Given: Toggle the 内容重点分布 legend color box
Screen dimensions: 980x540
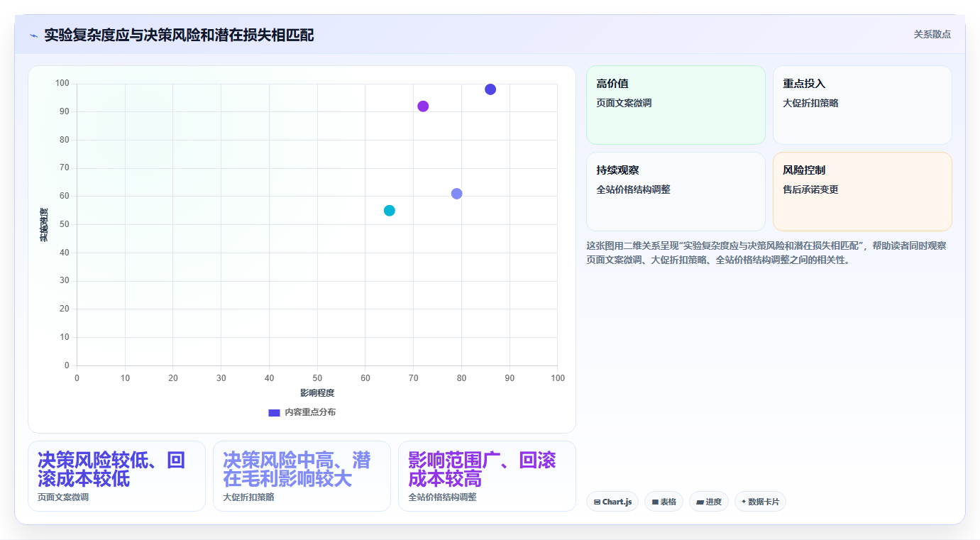Looking at the screenshot, I should pyautogui.click(x=275, y=412).
